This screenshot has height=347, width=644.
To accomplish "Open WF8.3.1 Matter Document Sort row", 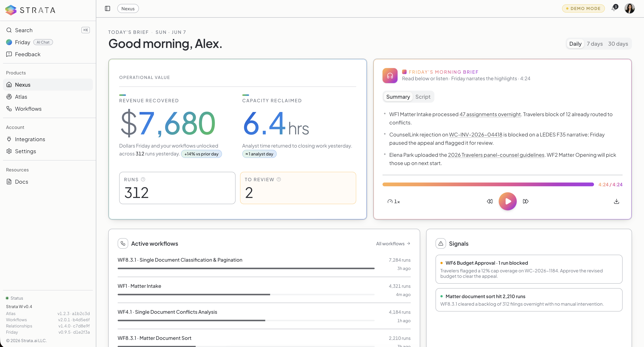I will point(264,340).
